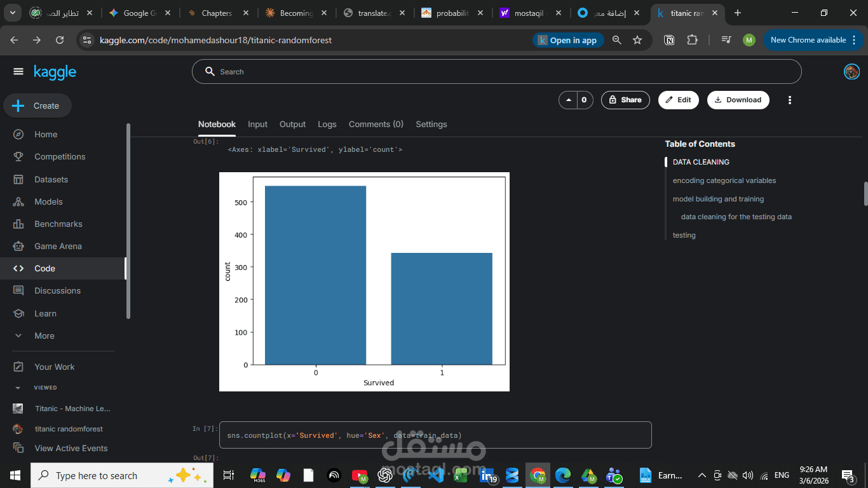Upvote the notebook
This screenshot has height=488, width=868.
click(567, 100)
